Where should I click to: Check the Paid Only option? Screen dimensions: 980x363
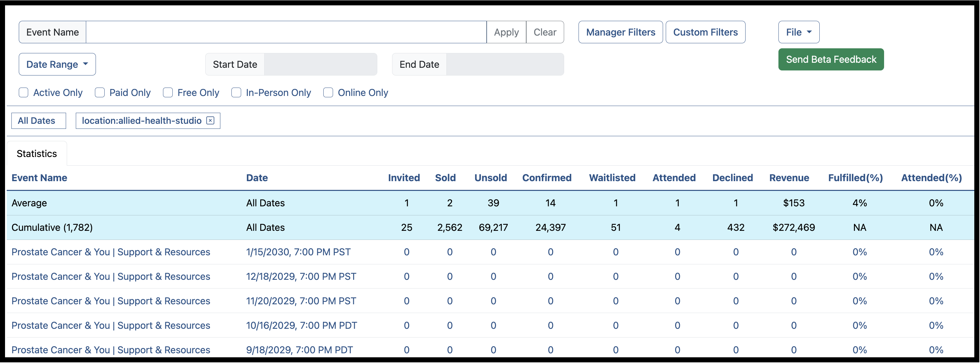100,93
